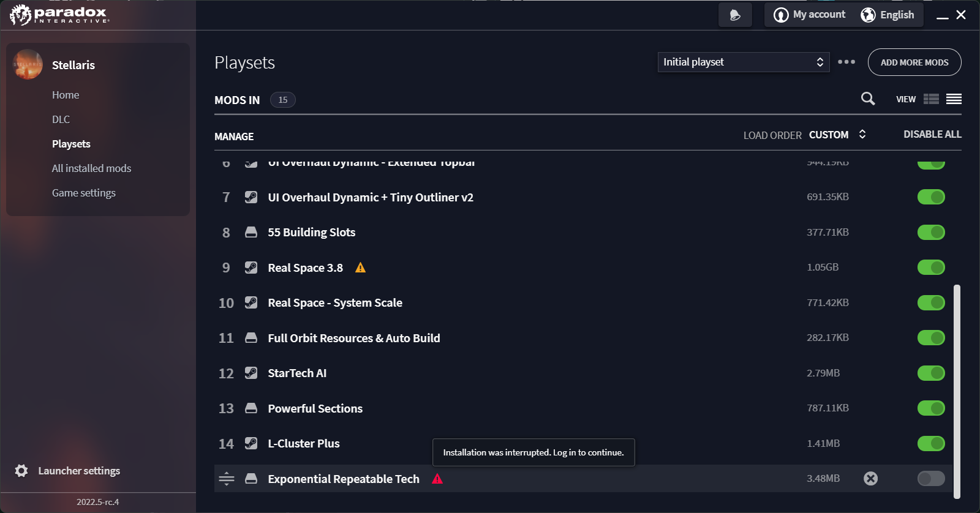The width and height of the screenshot is (980, 513).
Task: Change the Custom load order sorting
Action: point(837,135)
